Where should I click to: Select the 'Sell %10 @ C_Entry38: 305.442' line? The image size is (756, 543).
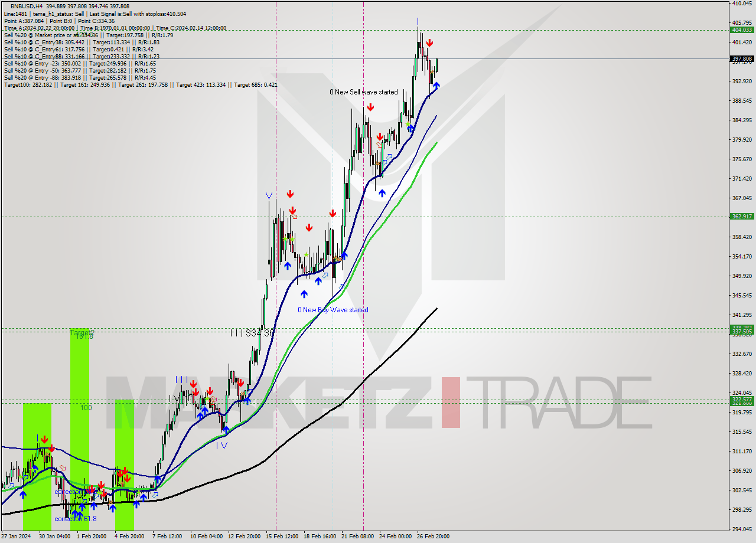tap(82, 42)
